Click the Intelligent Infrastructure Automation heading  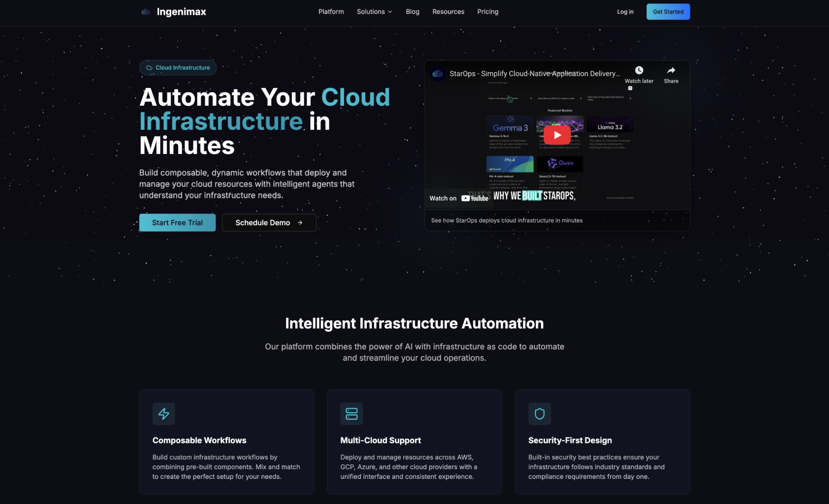point(414,323)
